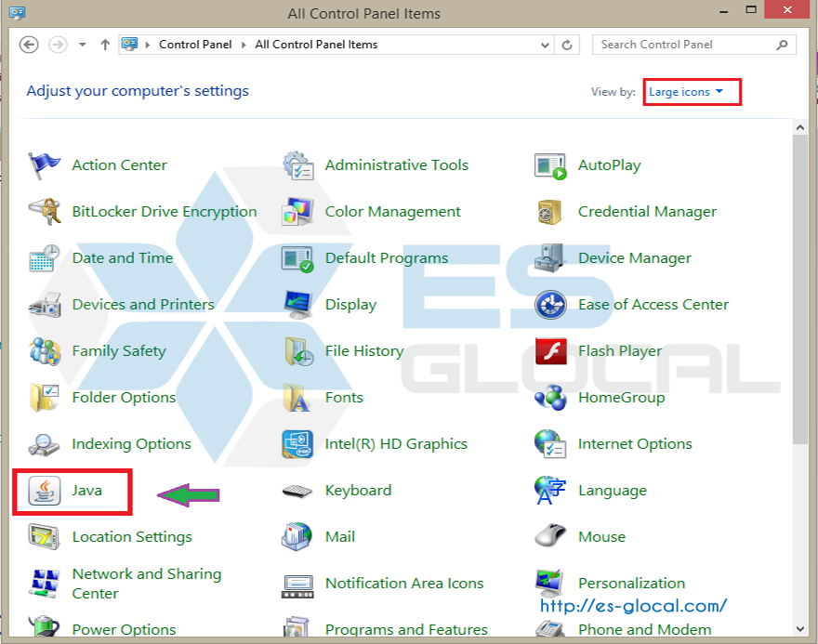
Task: Open the Folder Options icon
Action: coord(45,398)
